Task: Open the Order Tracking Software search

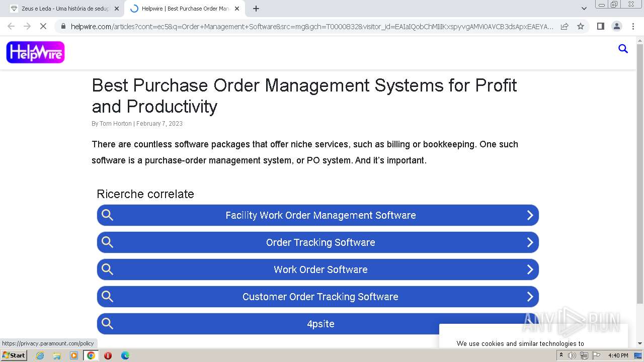Action: 318,242
